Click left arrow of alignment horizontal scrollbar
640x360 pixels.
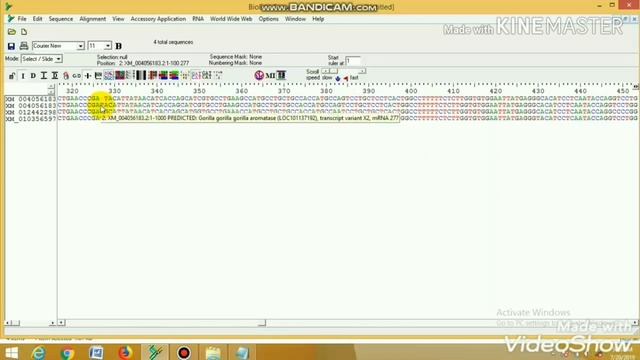(x=61, y=323)
